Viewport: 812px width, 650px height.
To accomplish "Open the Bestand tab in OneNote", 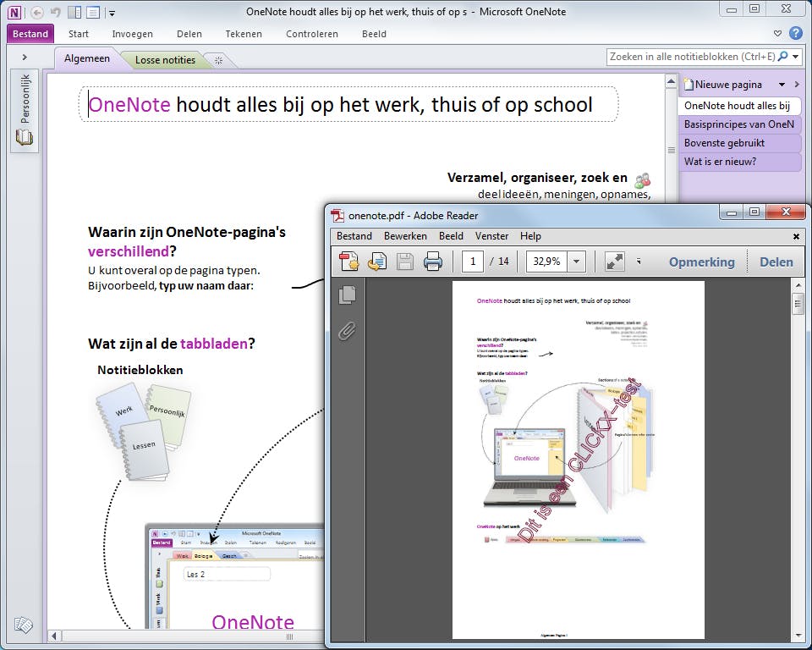I will click(30, 34).
